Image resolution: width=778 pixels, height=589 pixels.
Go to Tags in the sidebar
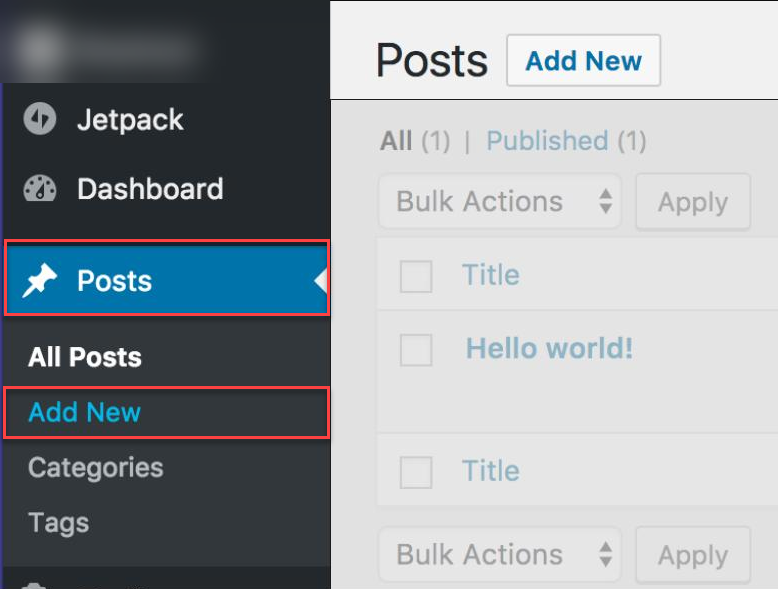tap(59, 523)
